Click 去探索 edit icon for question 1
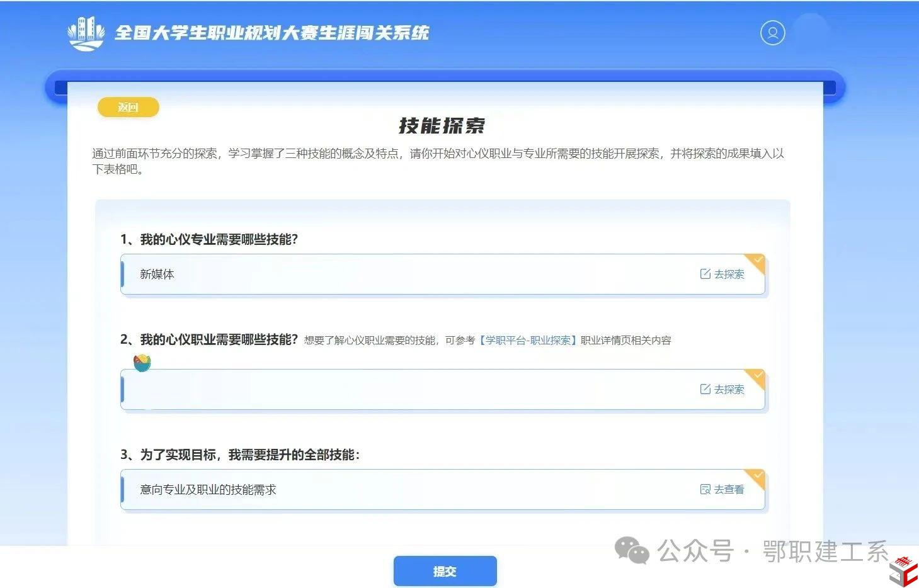The height and width of the screenshot is (588, 919). 705,274
